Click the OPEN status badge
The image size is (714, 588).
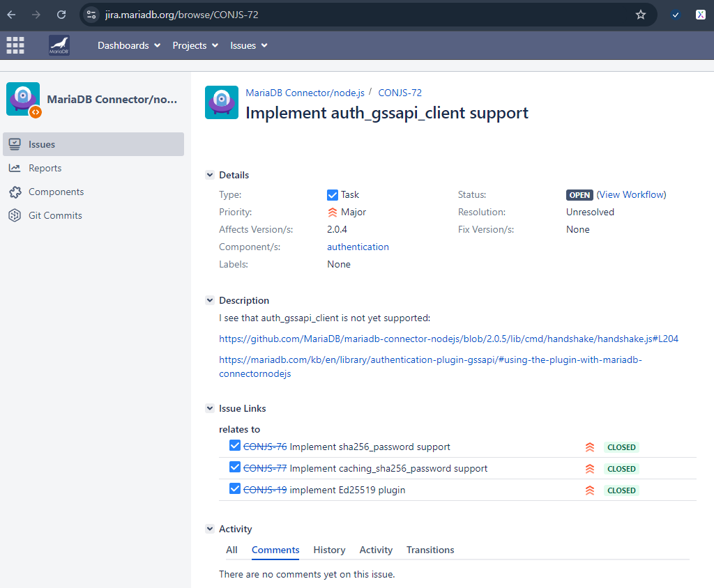[x=579, y=195]
